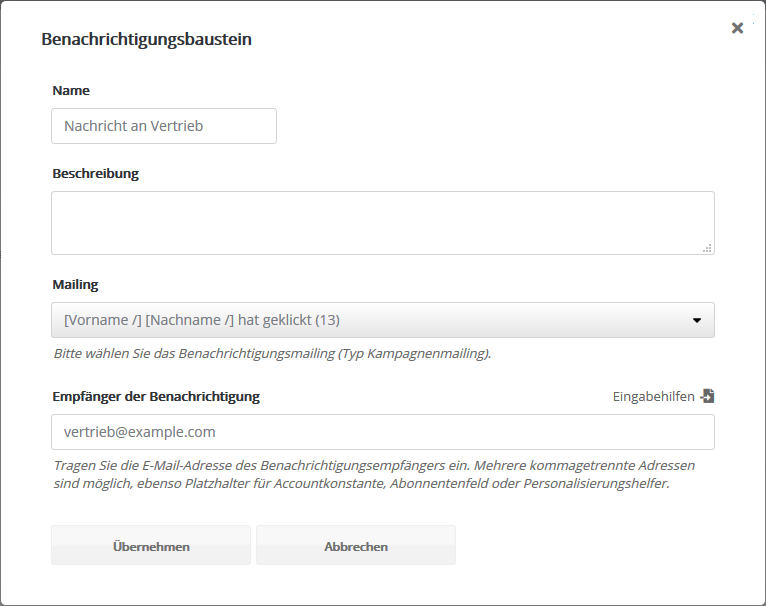Viewport: 766px width, 606px height.
Task: Cancel with the Abbrechen button
Action: click(356, 546)
